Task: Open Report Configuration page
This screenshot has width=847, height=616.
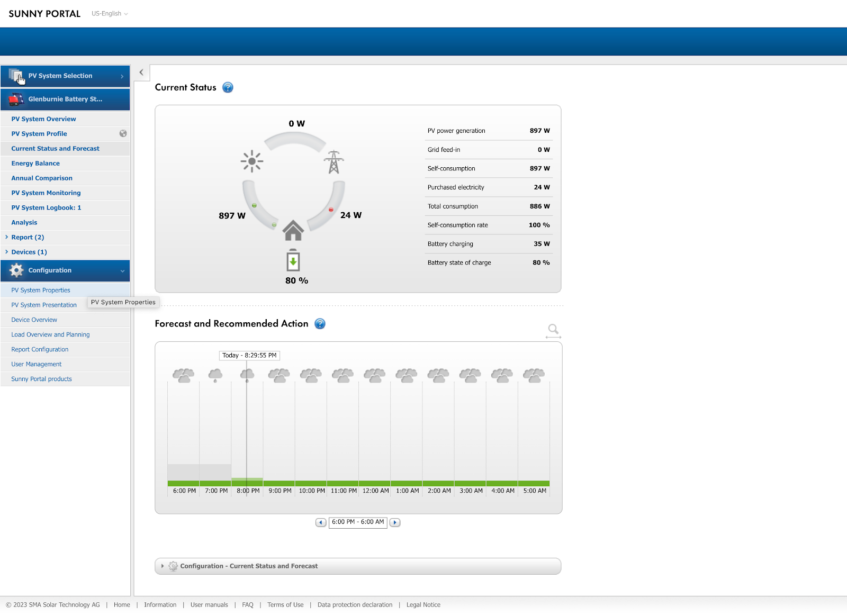Action: (x=40, y=349)
